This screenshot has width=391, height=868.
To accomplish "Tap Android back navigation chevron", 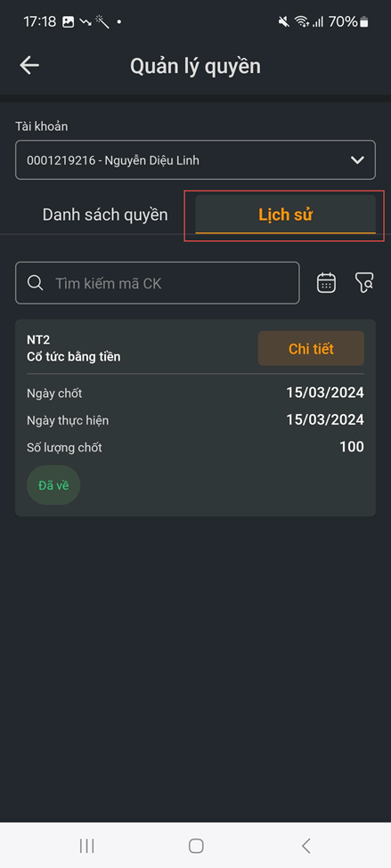I will click(305, 846).
